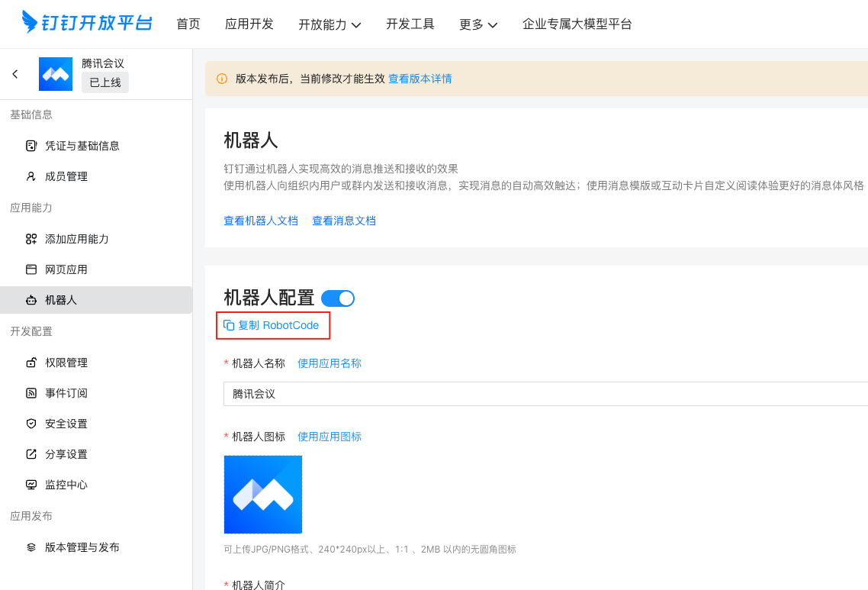Click the info icon in the yellow notice banner
868x590 pixels.
tap(222, 79)
